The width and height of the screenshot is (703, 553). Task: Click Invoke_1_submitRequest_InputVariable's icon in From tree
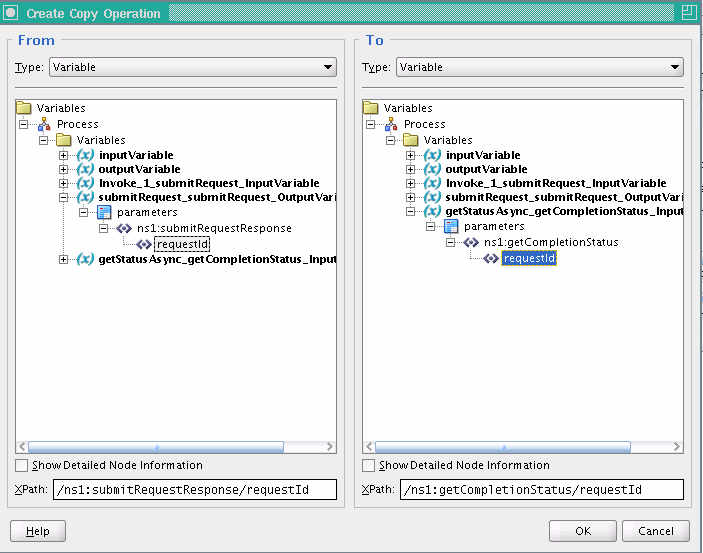(85, 183)
